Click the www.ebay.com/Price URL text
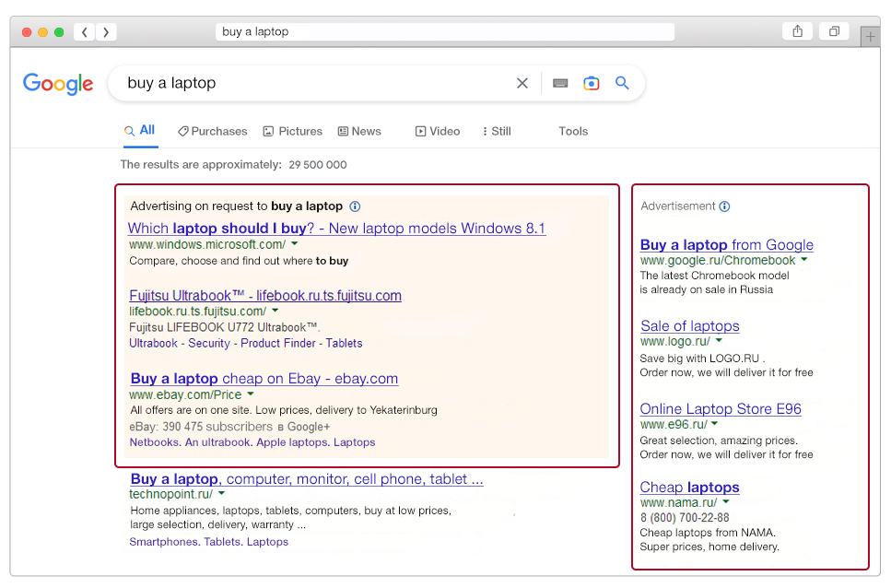Screen dimensions: 891x588 click(x=185, y=394)
